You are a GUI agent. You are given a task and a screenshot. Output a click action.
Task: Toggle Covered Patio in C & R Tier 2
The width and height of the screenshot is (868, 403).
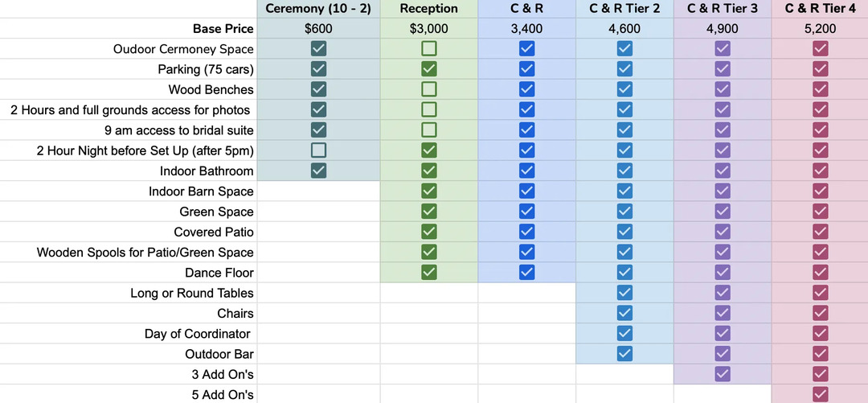[x=624, y=232]
